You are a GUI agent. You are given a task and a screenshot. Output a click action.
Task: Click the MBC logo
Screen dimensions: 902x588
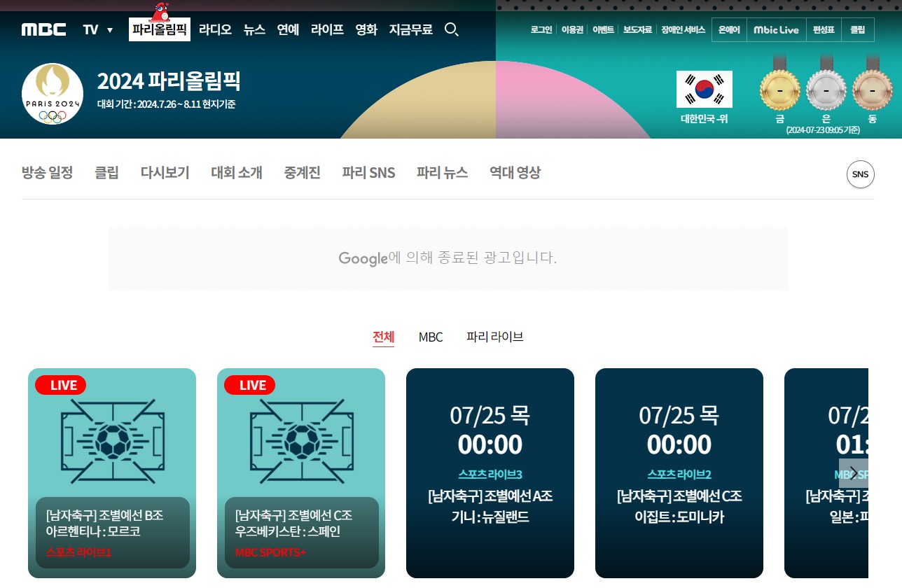43,29
